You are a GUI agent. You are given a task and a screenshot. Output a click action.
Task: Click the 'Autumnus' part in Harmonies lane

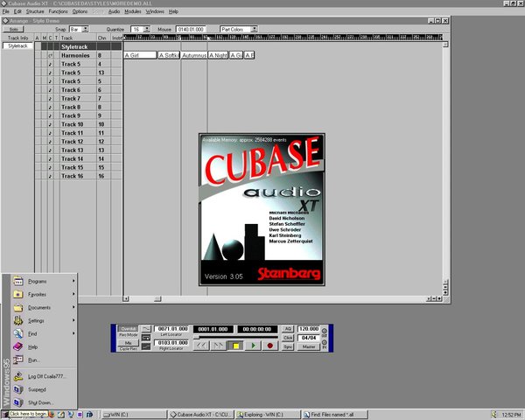[194, 55]
